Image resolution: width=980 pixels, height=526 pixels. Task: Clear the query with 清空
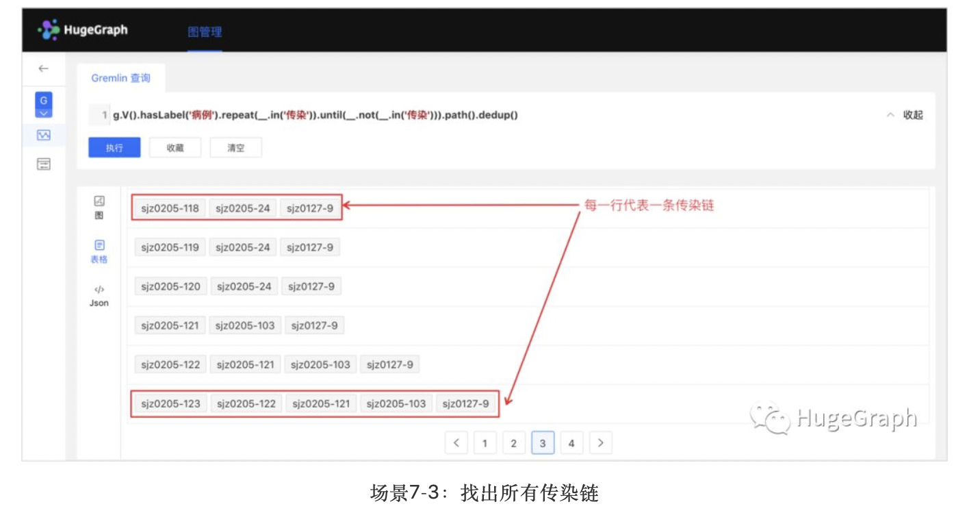click(235, 148)
